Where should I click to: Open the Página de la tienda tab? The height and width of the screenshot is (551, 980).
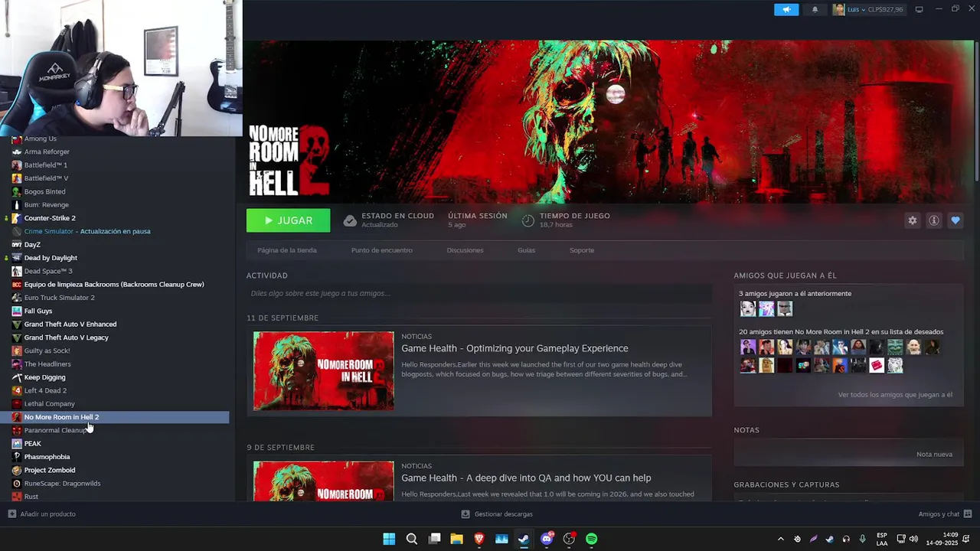tap(287, 250)
